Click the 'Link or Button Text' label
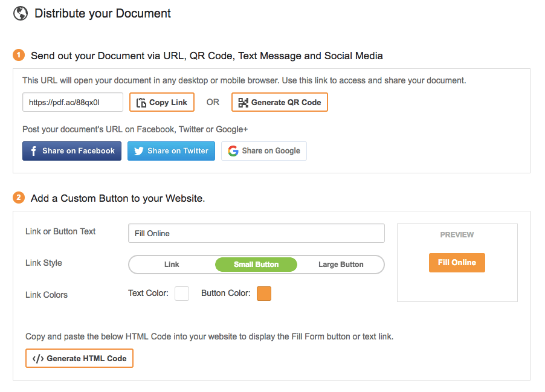The height and width of the screenshot is (392, 545). click(x=60, y=231)
